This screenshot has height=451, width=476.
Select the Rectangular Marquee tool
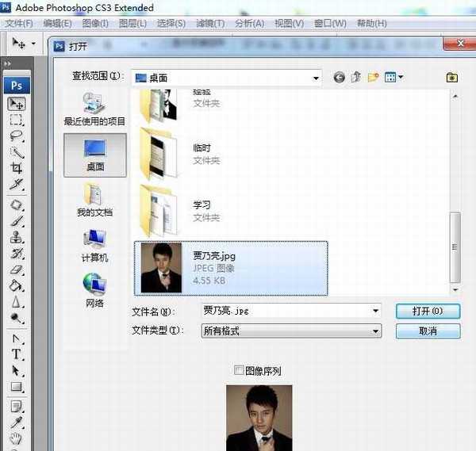click(x=16, y=120)
